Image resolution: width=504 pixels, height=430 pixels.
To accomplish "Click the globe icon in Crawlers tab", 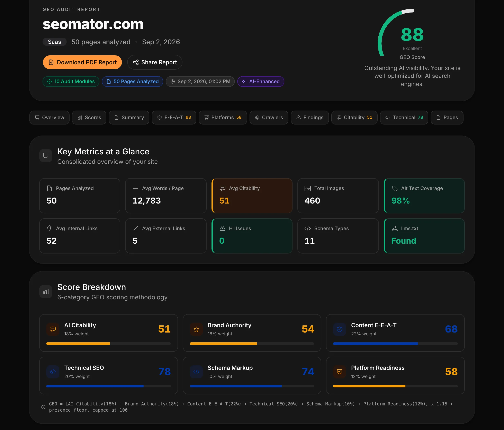I will [x=257, y=118].
